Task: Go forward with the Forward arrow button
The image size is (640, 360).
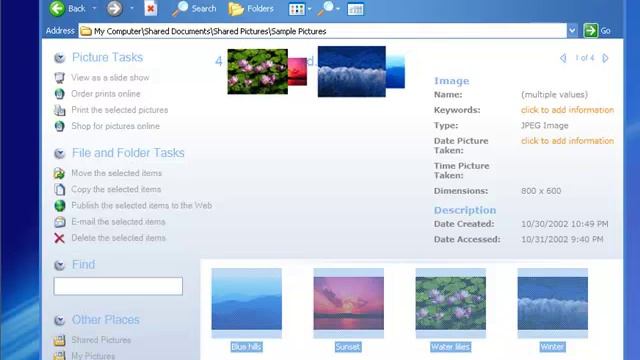Action: click(x=115, y=9)
